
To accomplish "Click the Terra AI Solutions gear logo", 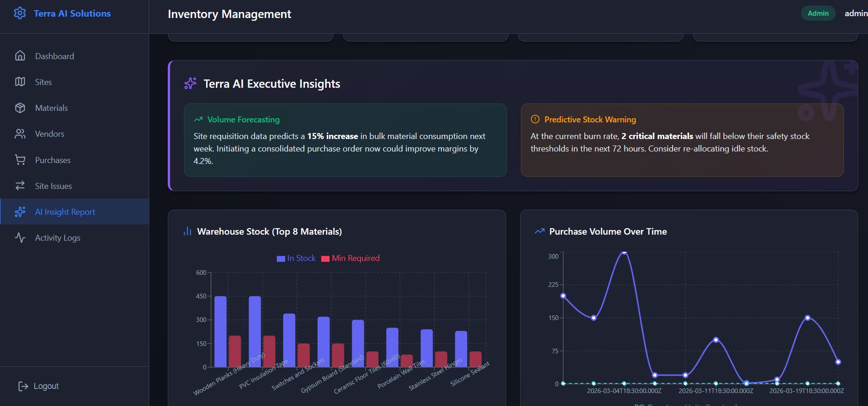I will (20, 13).
